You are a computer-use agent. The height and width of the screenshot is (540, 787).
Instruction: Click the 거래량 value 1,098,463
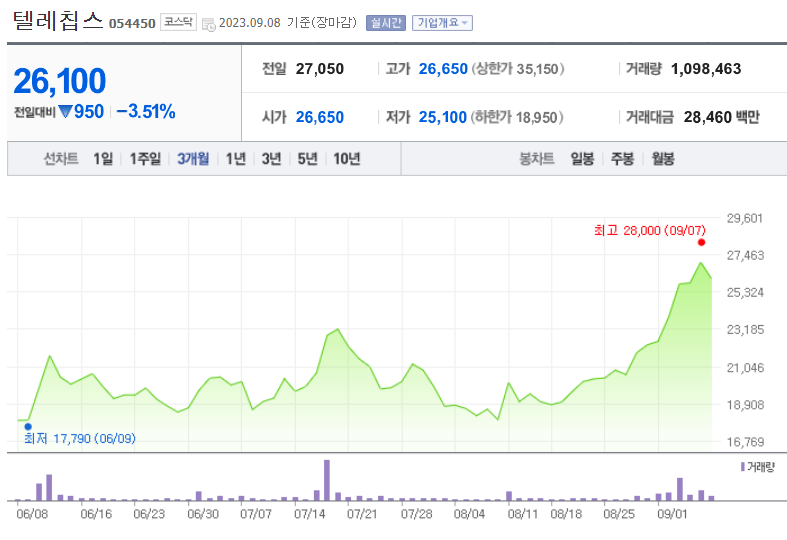(x=706, y=69)
